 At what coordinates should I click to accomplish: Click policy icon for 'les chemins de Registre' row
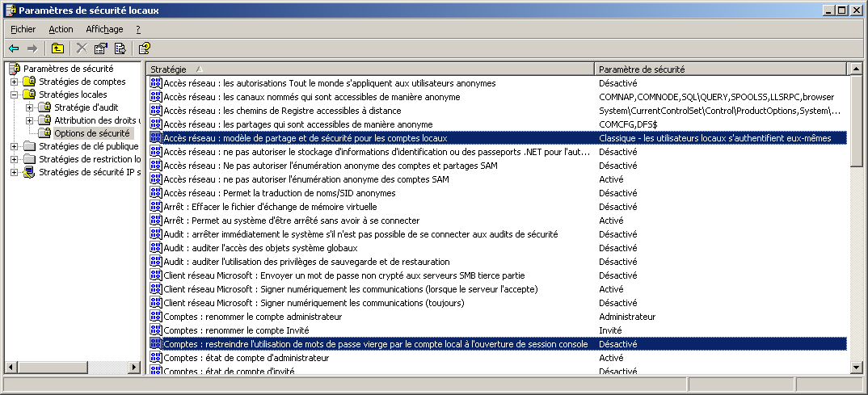(x=155, y=111)
